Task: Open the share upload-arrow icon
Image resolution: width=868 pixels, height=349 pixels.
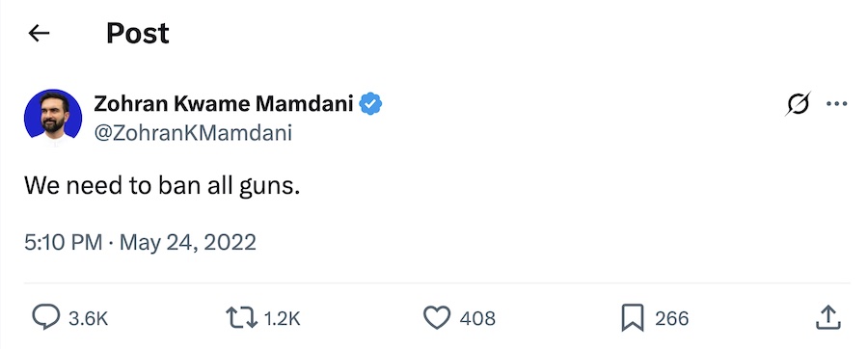Action: (x=828, y=318)
